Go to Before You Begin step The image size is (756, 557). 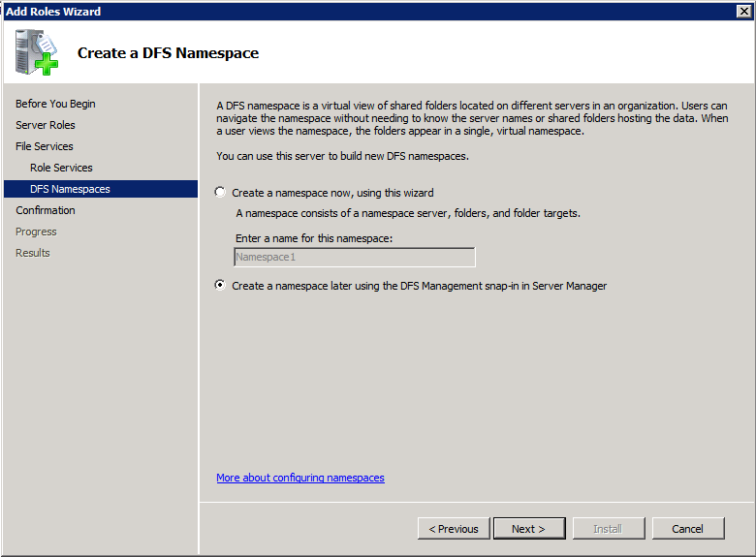click(x=55, y=104)
